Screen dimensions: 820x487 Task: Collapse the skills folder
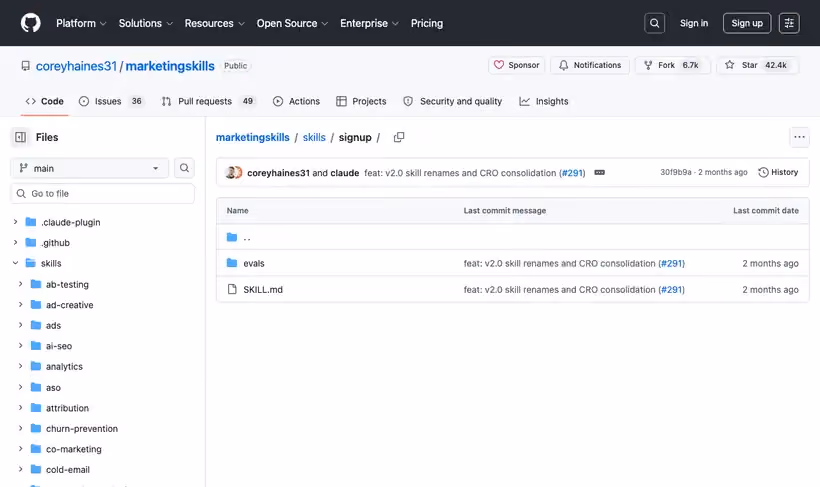pyautogui.click(x=15, y=263)
